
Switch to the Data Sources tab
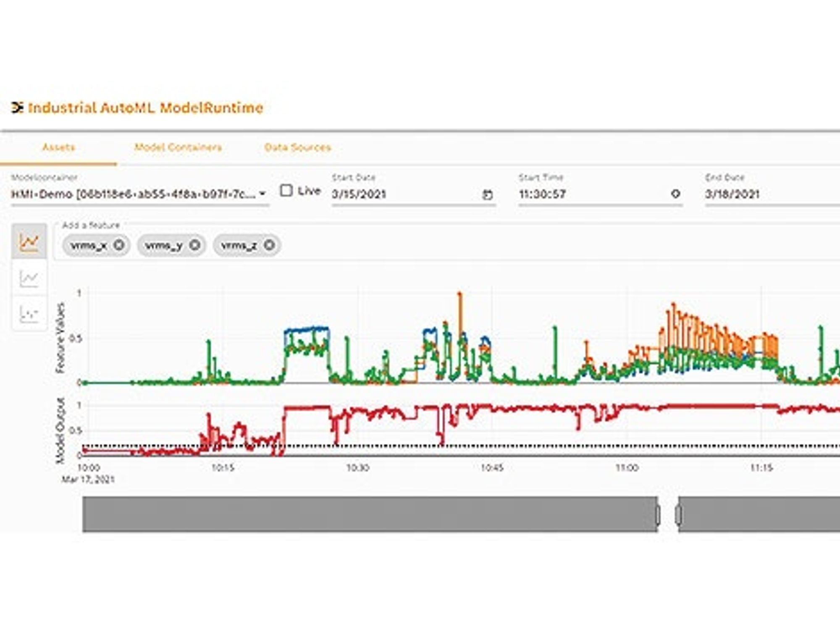[297, 147]
